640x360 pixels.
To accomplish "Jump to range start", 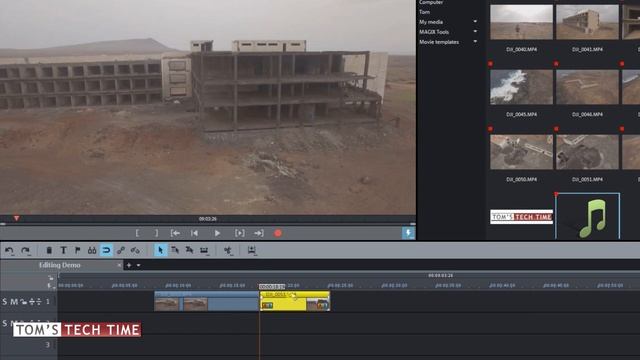I will pyautogui.click(x=175, y=233).
